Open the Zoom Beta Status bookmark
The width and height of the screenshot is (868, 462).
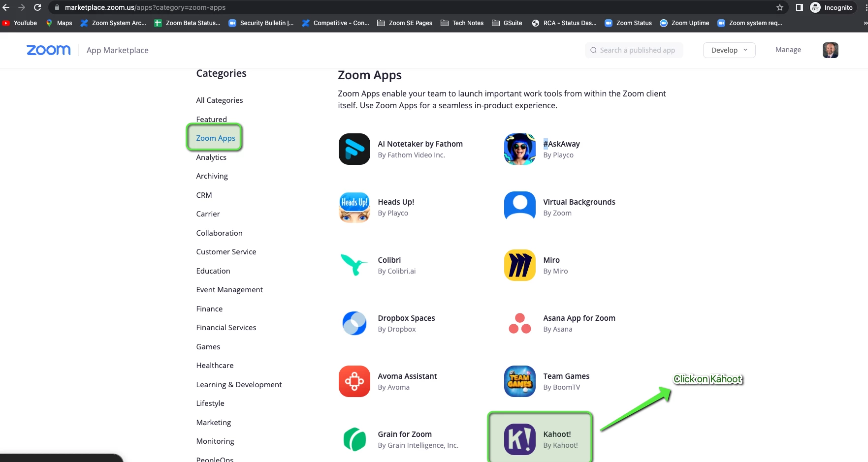point(188,23)
